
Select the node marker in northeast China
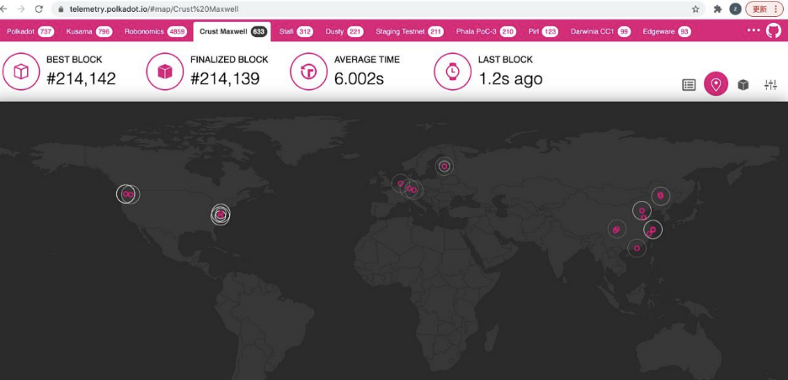(660, 196)
